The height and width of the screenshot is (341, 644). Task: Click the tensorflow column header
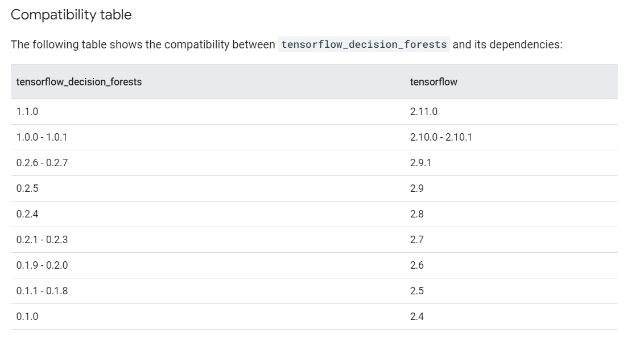point(434,82)
